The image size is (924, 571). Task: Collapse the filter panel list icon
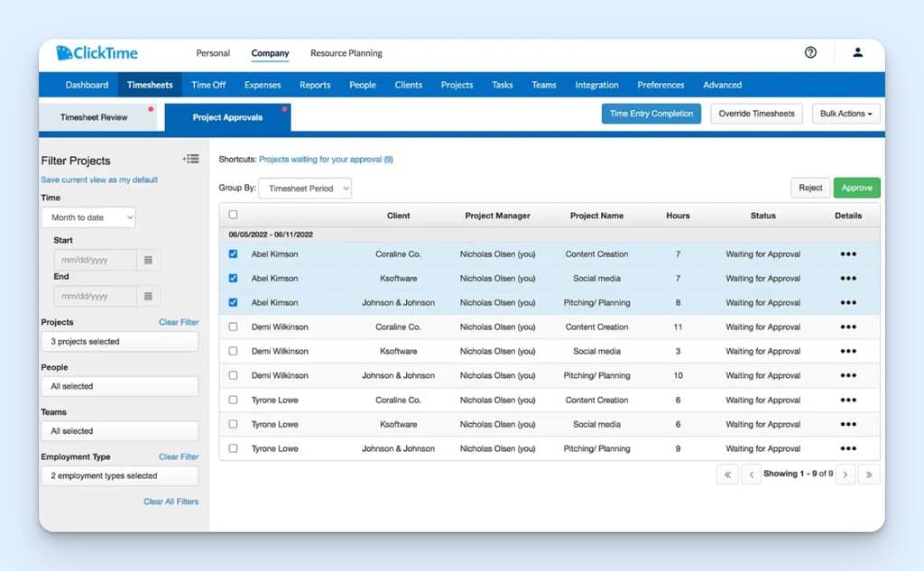point(191,159)
